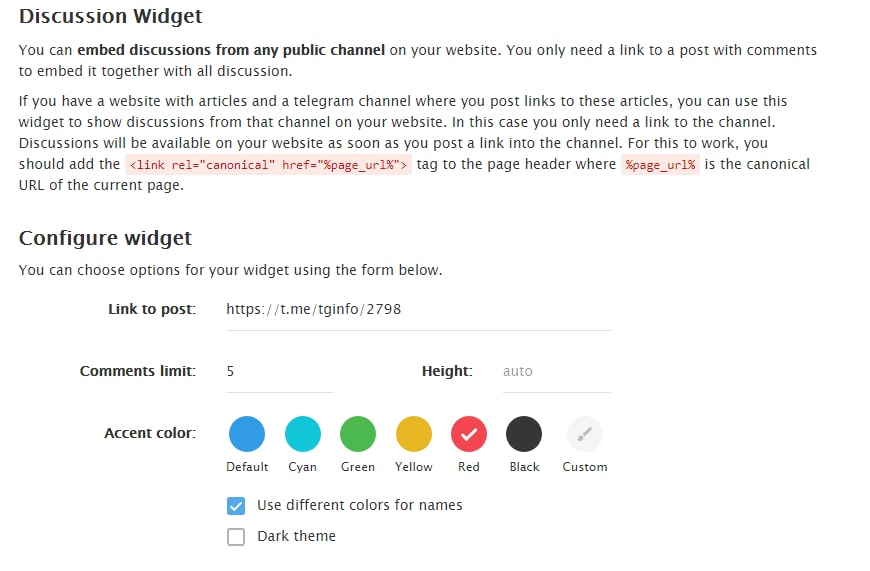Click the Use different colors label text
The width and height of the screenshot is (870, 571).
click(359, 505)
